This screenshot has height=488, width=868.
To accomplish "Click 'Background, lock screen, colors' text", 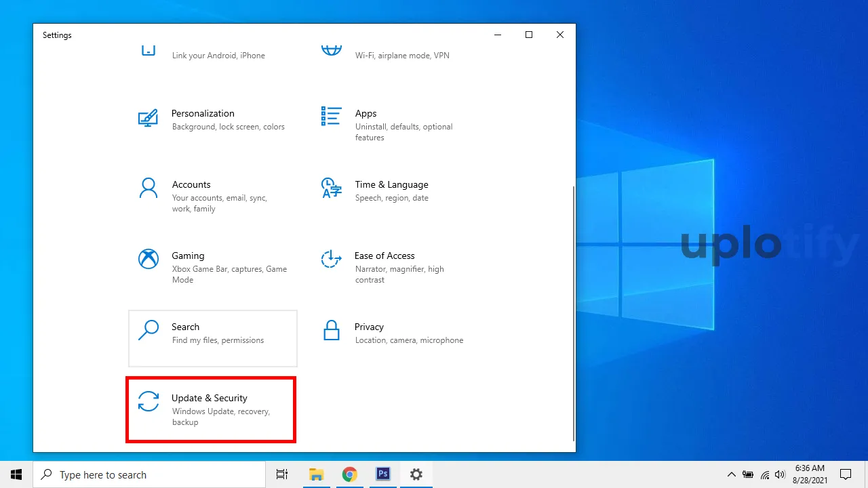I will [x=229, y=127].
